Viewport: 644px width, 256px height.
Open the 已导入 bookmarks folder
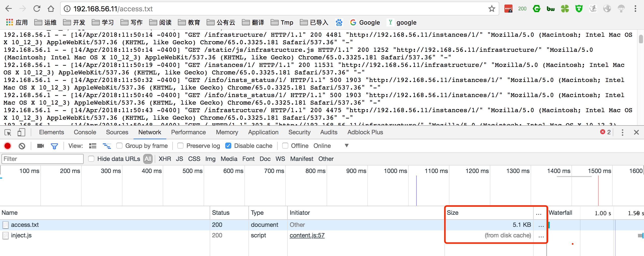[314, 22]
